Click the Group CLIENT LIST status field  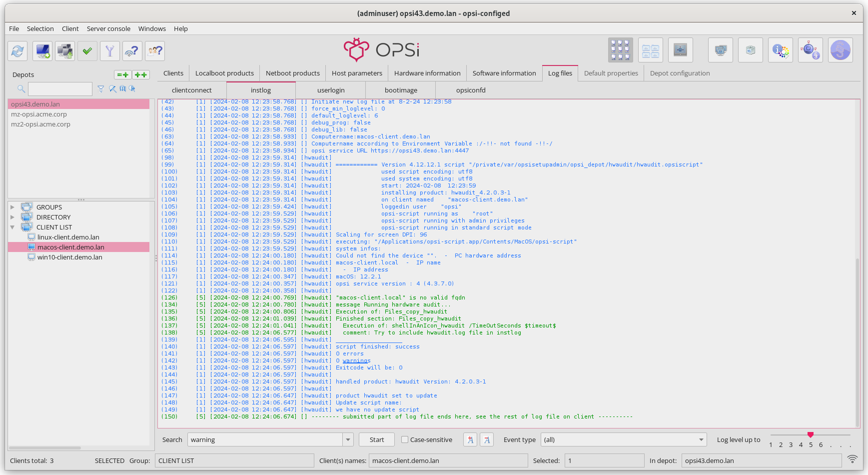[234, 460]
